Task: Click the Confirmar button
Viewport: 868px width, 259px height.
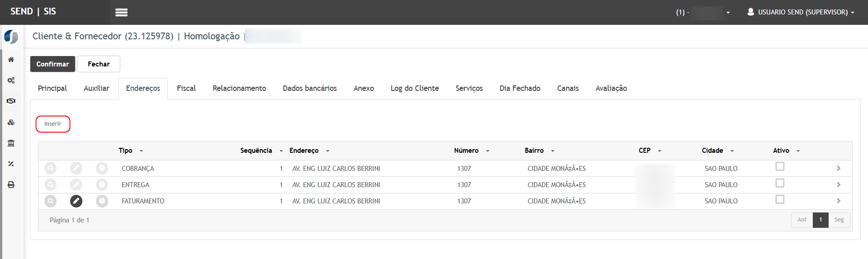Action: pyautogui.click(x=52, y=64)
